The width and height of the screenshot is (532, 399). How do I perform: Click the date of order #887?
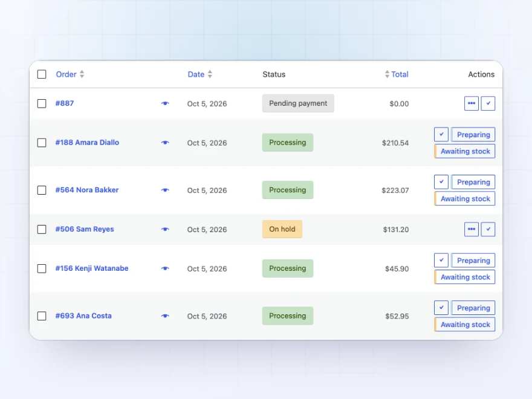click(x=207, y=104)
